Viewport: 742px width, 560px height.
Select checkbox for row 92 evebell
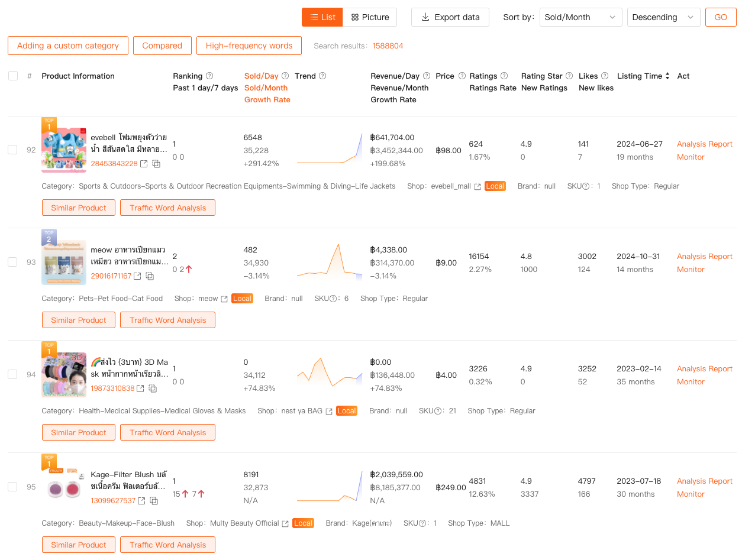[x=12, y=150]
